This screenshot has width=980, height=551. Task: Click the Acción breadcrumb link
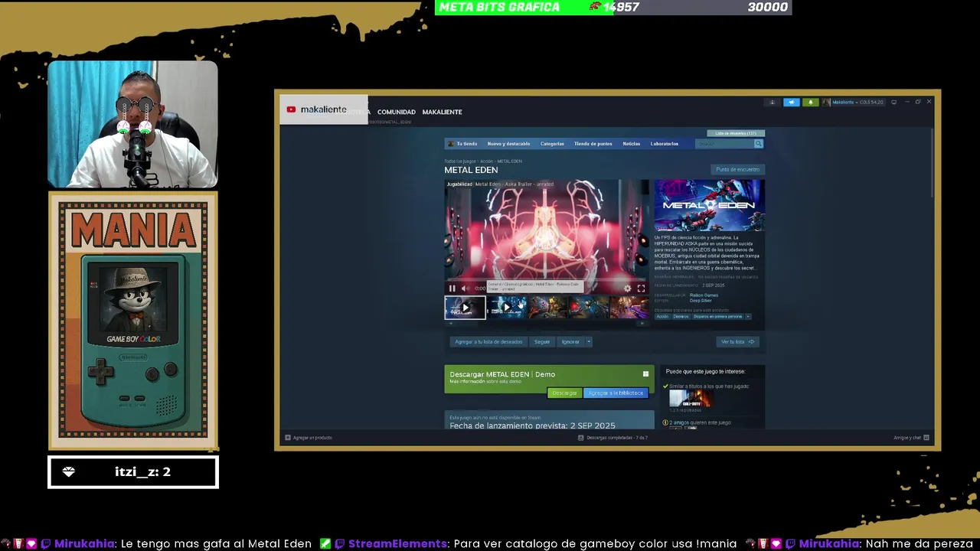(486, 161)
